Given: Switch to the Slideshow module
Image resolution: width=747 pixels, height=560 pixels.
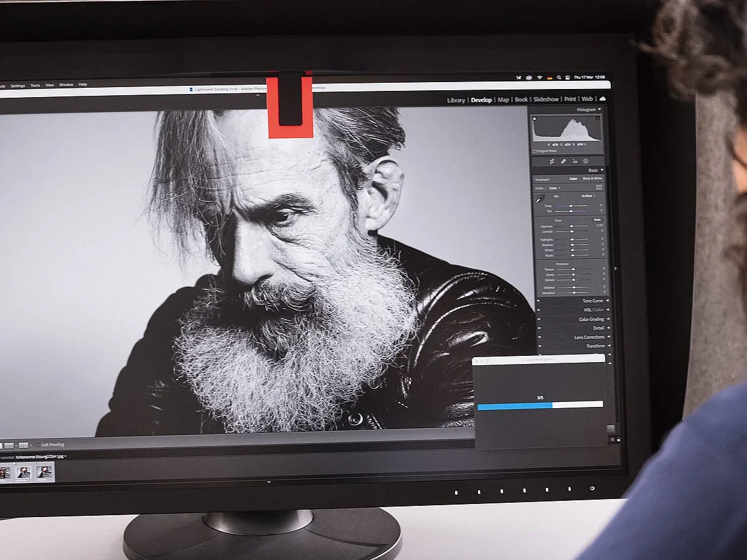Looking at the screenshot, I should pos(546,100).
